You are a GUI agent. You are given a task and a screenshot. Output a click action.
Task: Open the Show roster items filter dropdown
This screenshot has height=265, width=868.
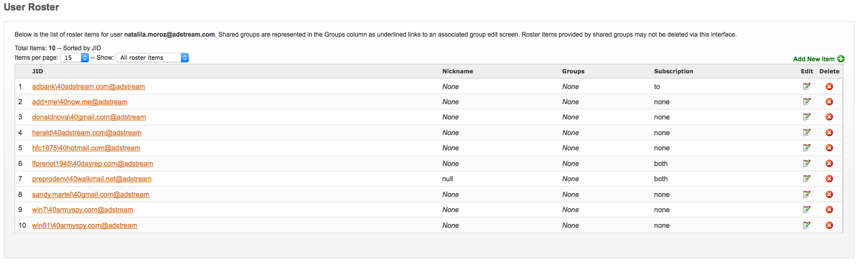152,58
